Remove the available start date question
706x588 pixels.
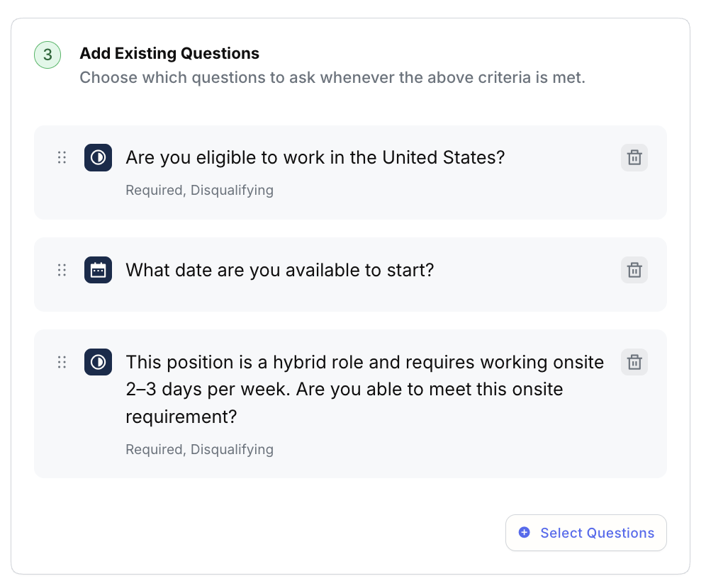pyautogui.click(x=634, y=270)
